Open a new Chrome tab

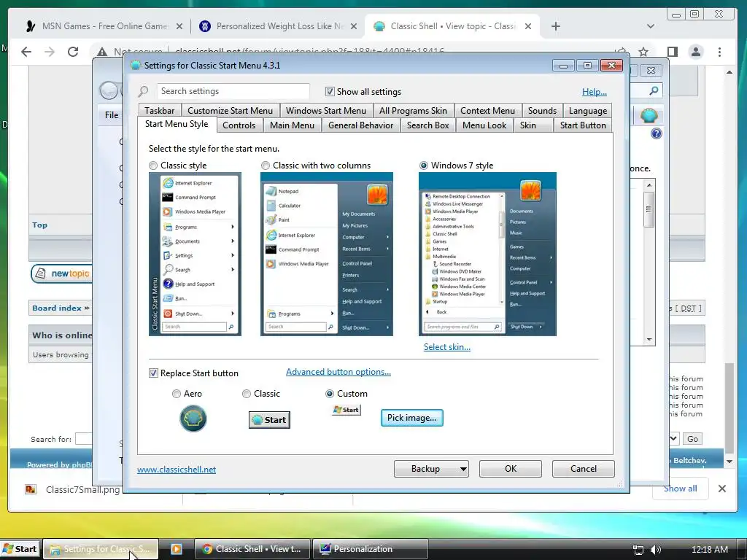(x=555, y=26)
